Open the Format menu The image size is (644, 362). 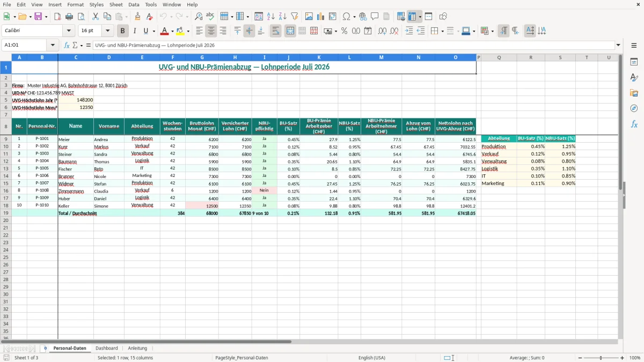pyautogui.click(x=75, y=4)
